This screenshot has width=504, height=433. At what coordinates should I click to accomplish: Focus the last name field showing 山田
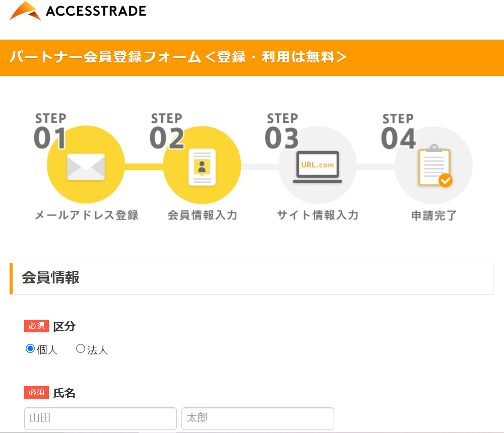point(100,418)
